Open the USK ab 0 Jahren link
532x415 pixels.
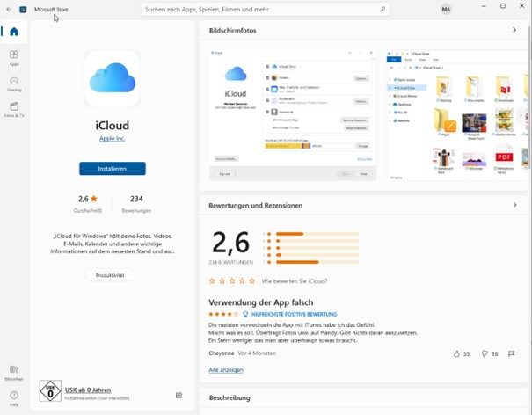coord(88,390)
